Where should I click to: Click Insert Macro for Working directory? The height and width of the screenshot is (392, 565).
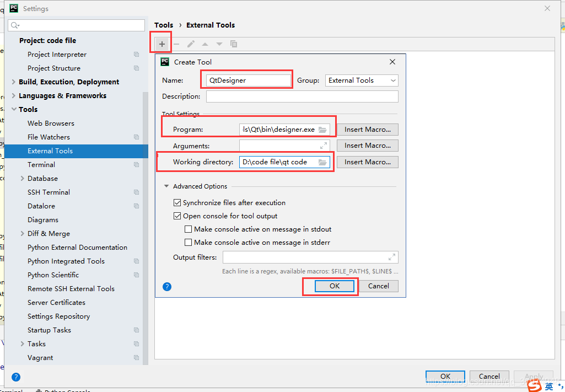tap(368, 162)
